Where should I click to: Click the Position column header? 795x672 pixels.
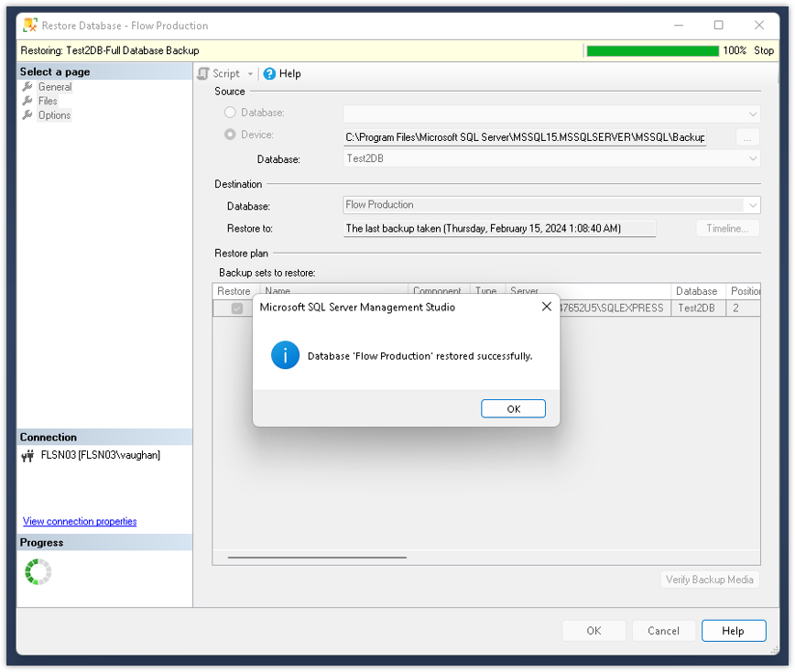tap(744, 291)
